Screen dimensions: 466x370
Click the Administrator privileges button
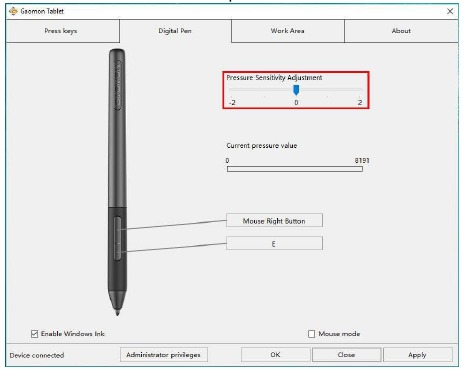164,355
